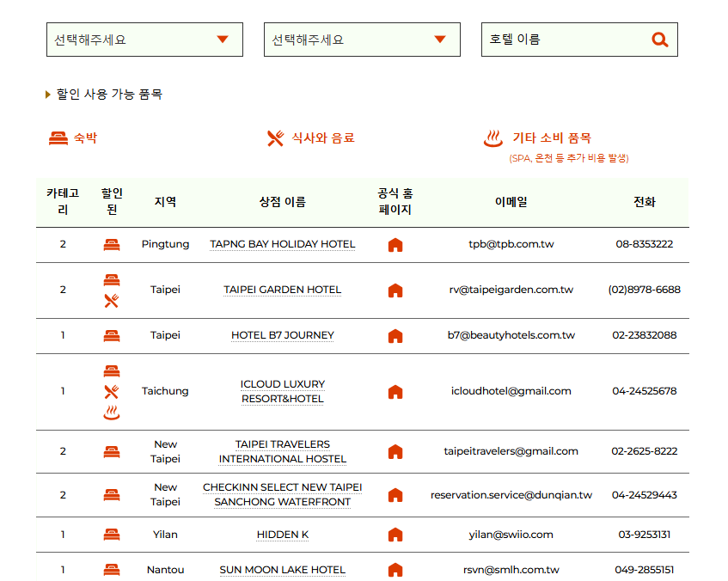Open the TAIPEI GARDEN HOTEL link
This screenshot has width=728, height=581.
click(281, 290)
